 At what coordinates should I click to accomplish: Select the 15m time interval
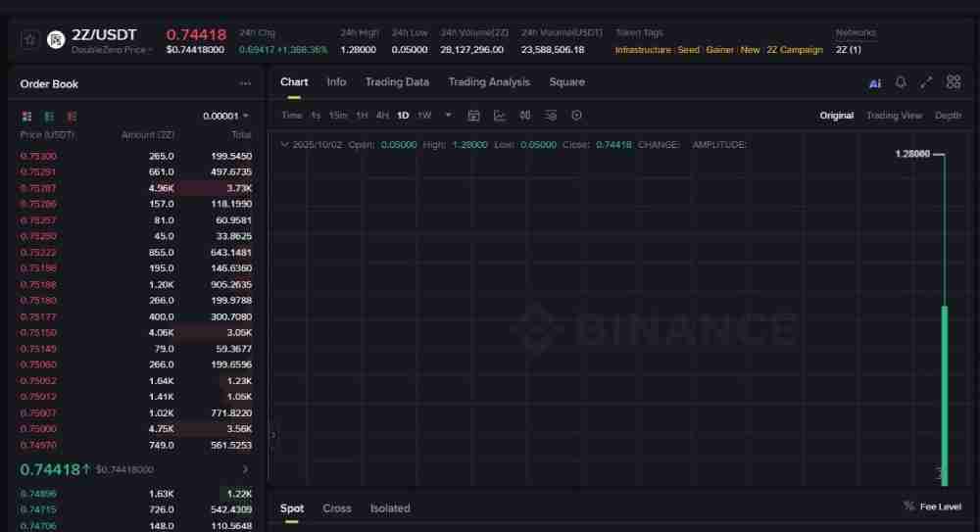pyautogui.click(x=338, y=116)
